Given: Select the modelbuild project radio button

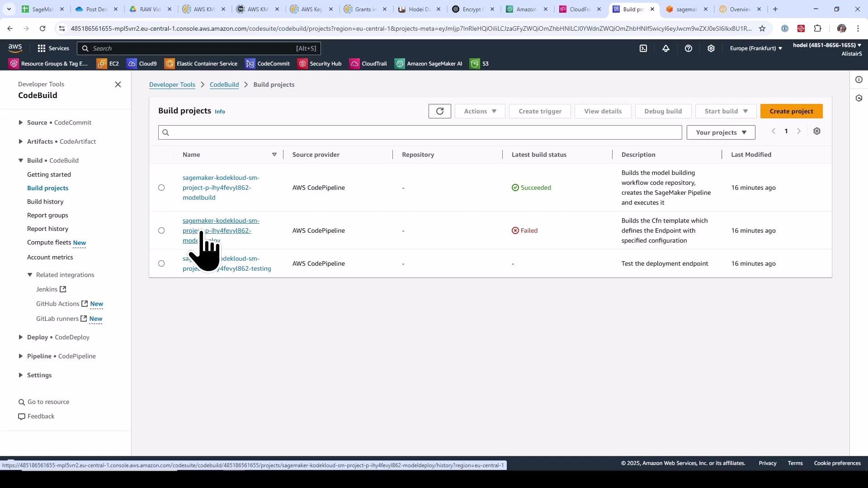Looking at the screenshot, I should pos(161,188).
